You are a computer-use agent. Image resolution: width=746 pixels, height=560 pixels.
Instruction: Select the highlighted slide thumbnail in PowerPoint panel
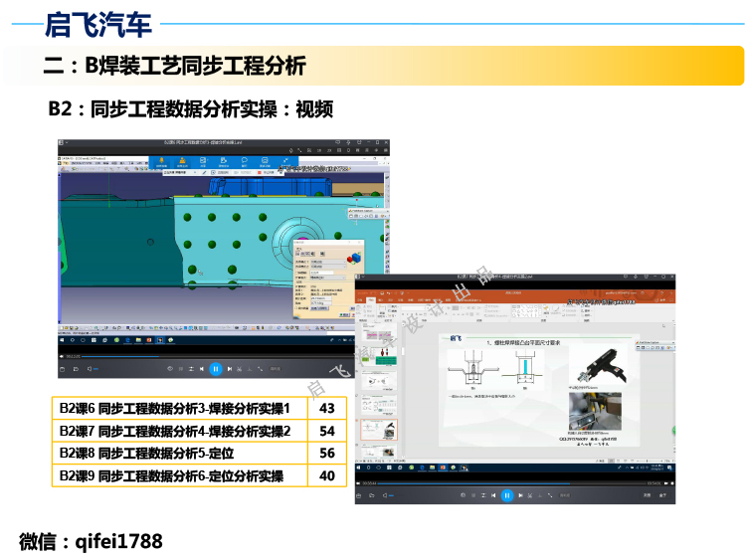(x=379, y=430)
